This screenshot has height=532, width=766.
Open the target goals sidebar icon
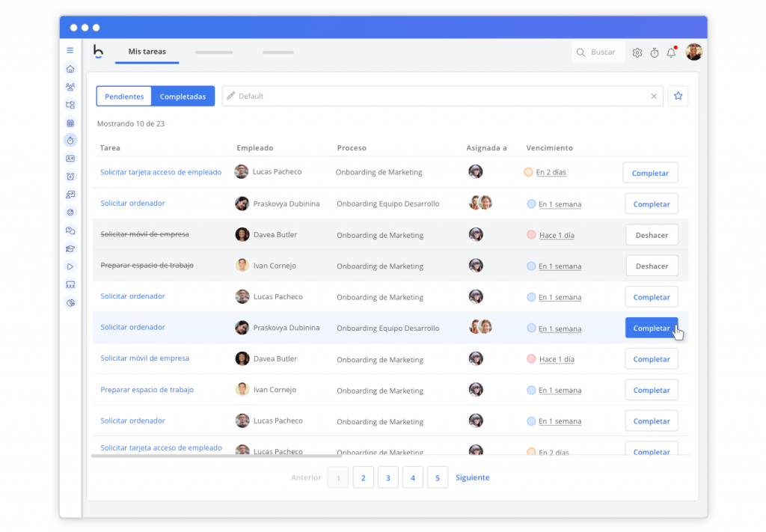tap(70, 212)
